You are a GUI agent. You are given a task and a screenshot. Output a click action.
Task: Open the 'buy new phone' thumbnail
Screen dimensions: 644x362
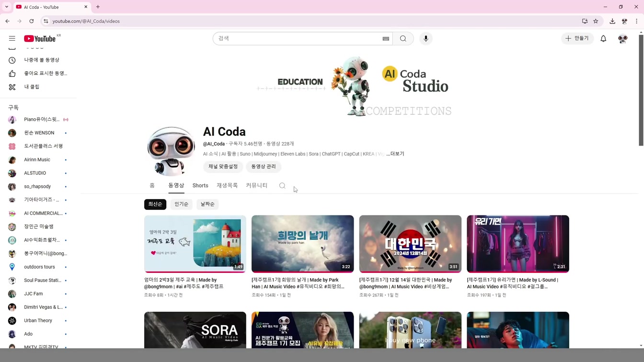click(x=410, y=330)
